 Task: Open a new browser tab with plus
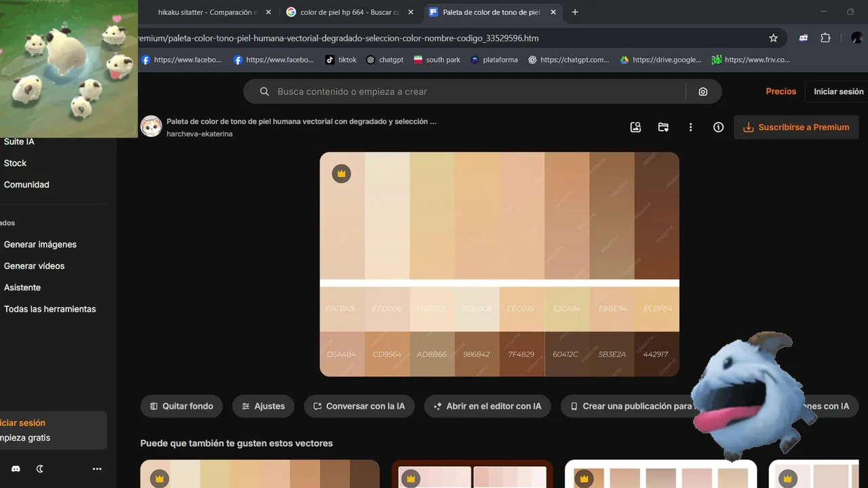click(x=575, y=12)
